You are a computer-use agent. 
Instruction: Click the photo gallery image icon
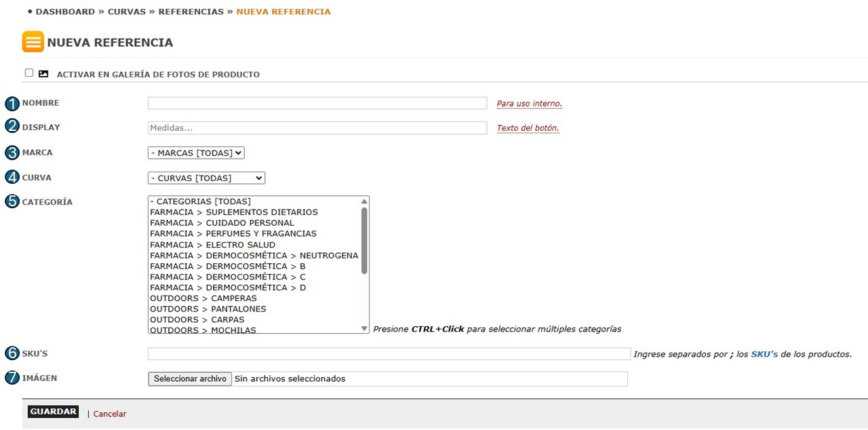[x=43, y=74]
